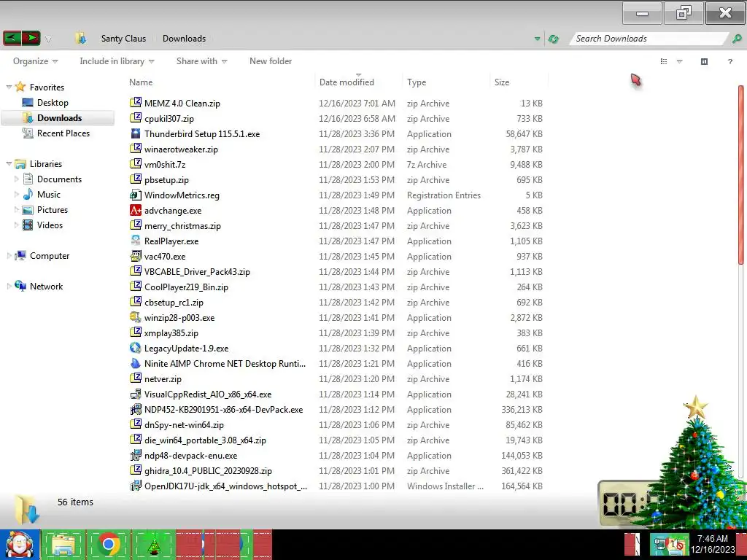Select the Videos library icon
Viewport: 747px width, 560px height.
tap(28, 225)
